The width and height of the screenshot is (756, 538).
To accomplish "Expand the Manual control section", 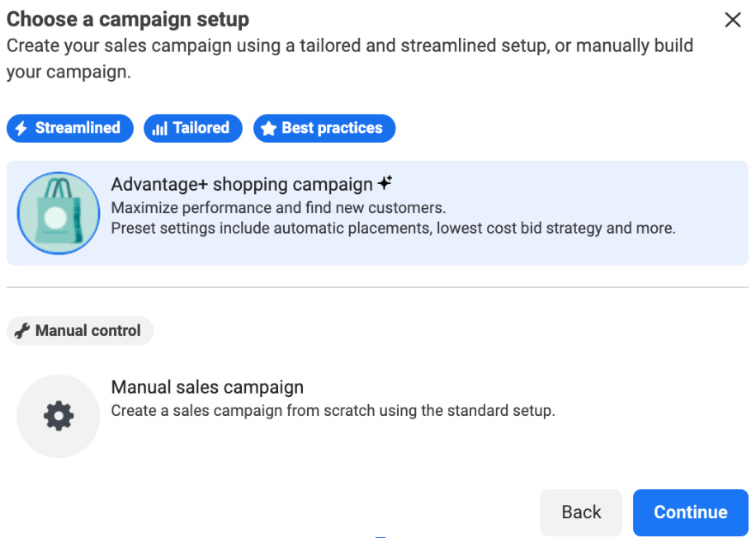I will pyautogui.click(x=80, y=330).
